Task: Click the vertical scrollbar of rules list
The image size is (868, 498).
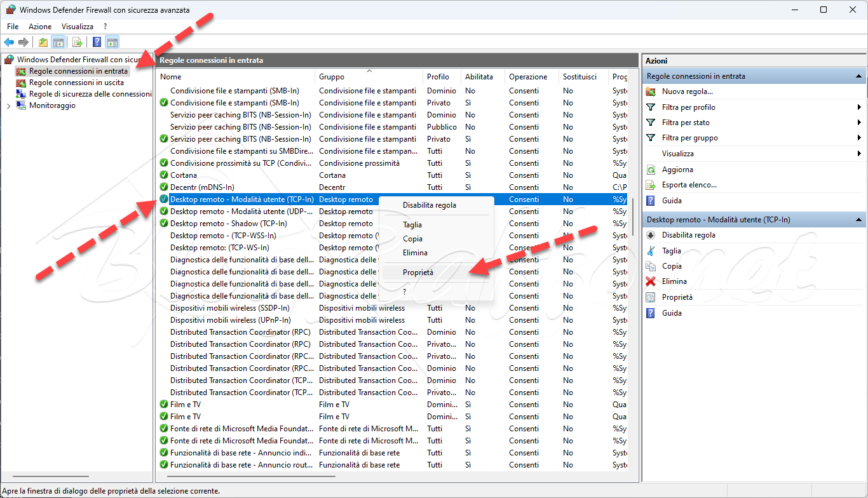Action: 633,216
